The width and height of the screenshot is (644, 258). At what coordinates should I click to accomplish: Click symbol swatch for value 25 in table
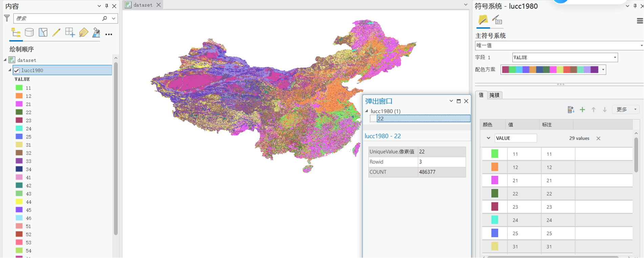(x=495, y=233)
